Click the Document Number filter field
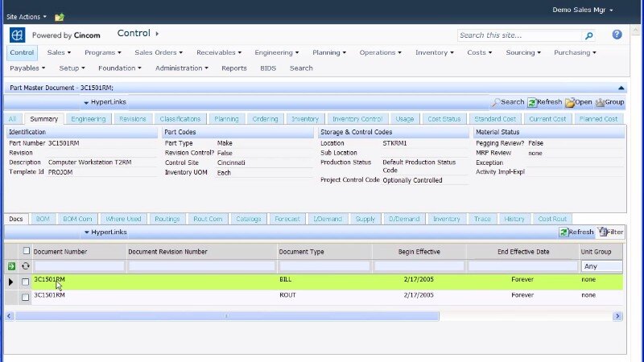The width and height of the screenshot is (644, 362). (x=78, y=266)
